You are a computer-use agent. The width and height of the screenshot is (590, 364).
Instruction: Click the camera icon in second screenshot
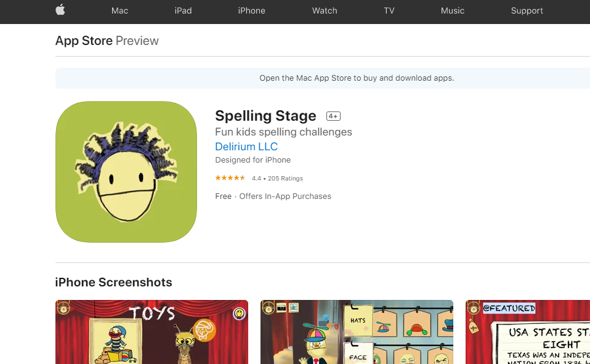[x=281, y=308]
